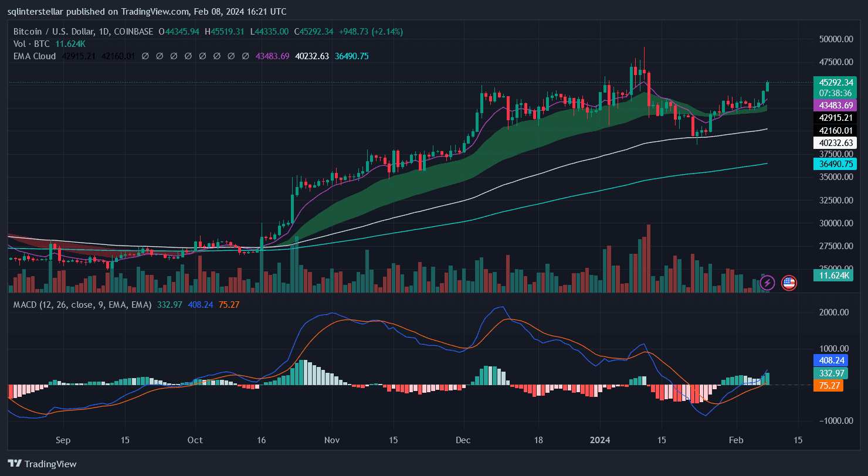Image resolution: width=868 pixels, height=476 pixels.
Task: Click the white 40232.63 price axis label
Action: tap(836, 142)
